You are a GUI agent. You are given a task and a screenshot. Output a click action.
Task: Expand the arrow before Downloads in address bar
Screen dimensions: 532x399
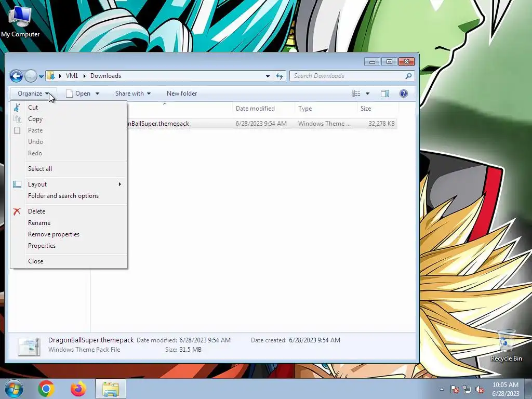click(x=85, y=76)
